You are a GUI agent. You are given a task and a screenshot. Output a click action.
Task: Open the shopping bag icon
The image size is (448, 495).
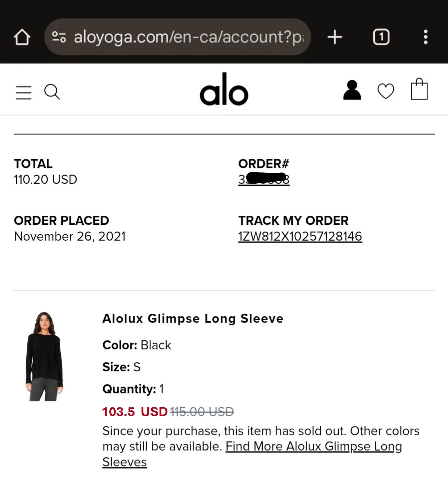(x=419, y=90)
